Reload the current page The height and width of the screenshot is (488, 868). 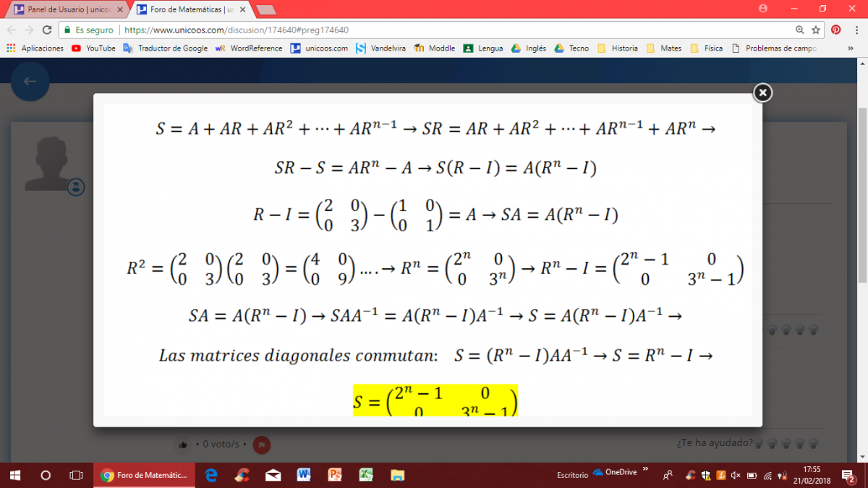[47, 30]
